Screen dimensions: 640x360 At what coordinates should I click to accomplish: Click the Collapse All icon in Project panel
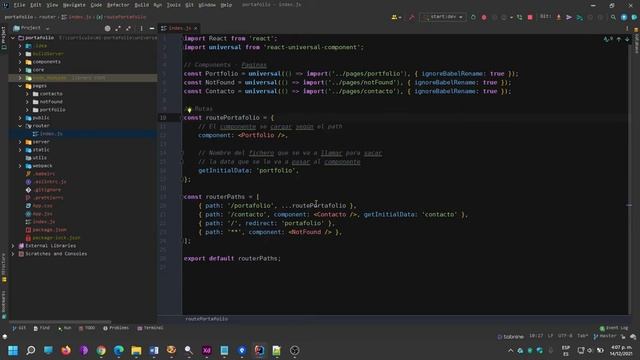click(x=129, y=28)
